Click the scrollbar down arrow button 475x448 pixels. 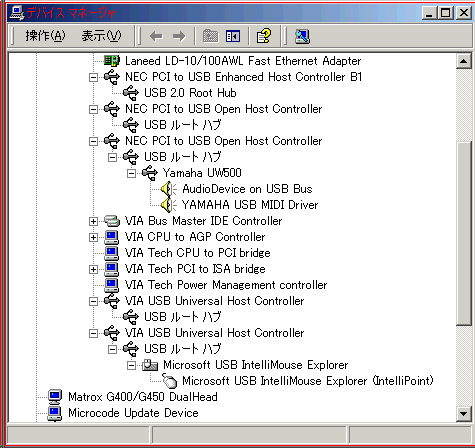[x=464, y=414]
